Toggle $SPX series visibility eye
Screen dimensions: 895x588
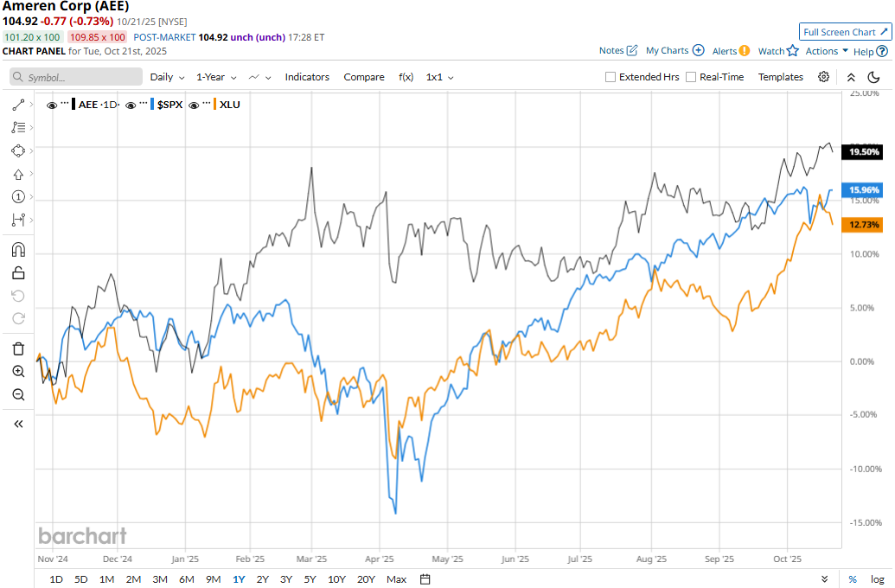coord(131,105)
